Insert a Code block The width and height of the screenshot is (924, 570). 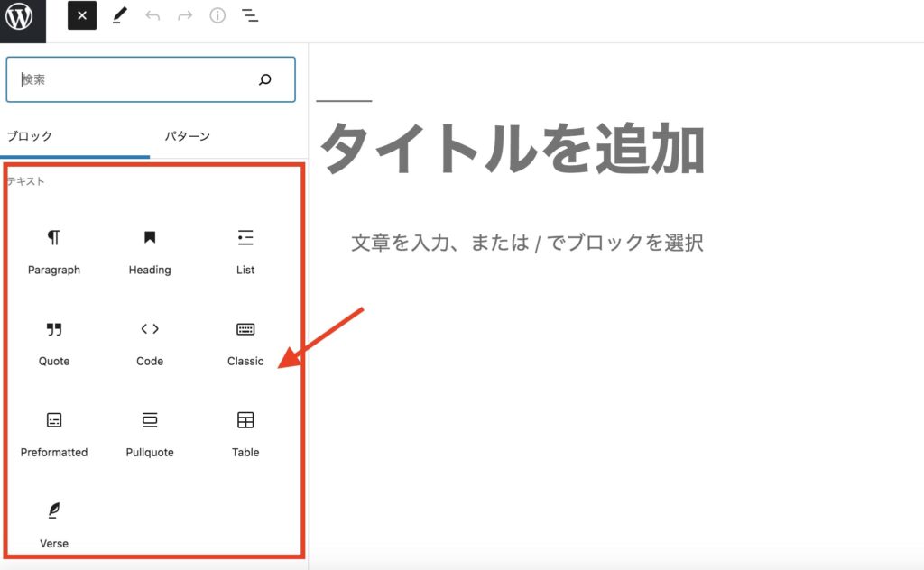click(x=150, y=344)
